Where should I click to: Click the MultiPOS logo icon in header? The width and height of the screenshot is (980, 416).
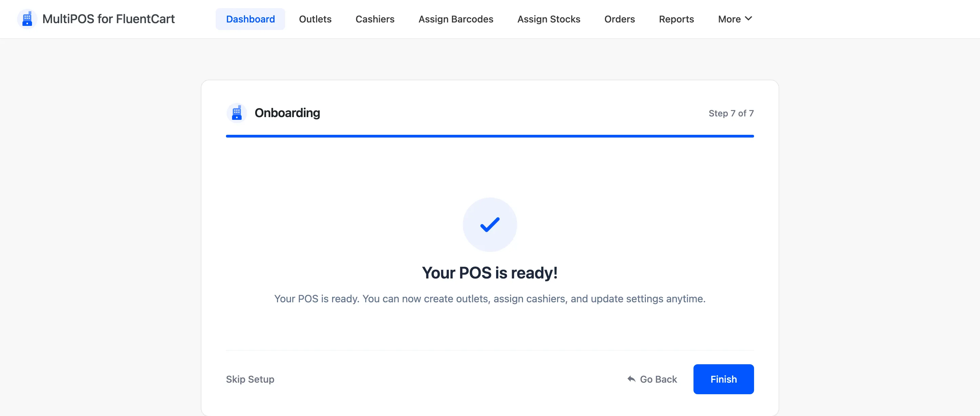[x=27, y=19]
